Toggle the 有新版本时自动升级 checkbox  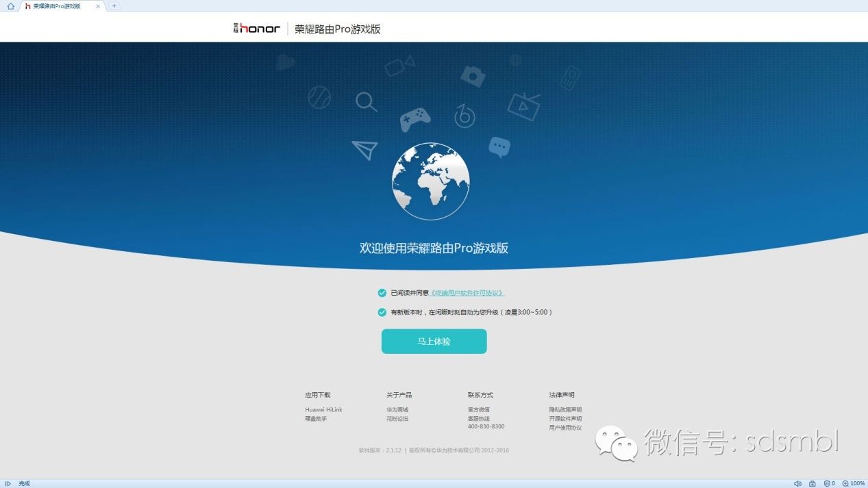pyautogui.click(x=382, y=312)
